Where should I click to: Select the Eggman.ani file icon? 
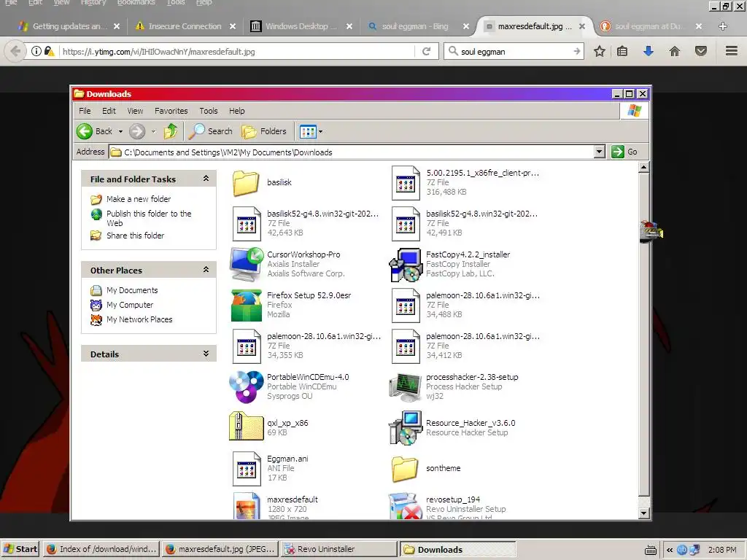[x=247, y=469]
